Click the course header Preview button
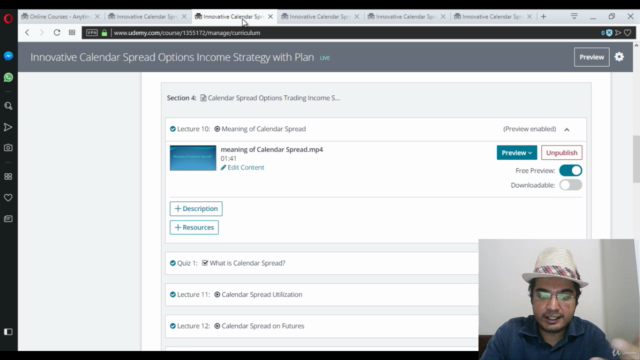This screenshot has height=360, width=640. (x=591, y=57)
